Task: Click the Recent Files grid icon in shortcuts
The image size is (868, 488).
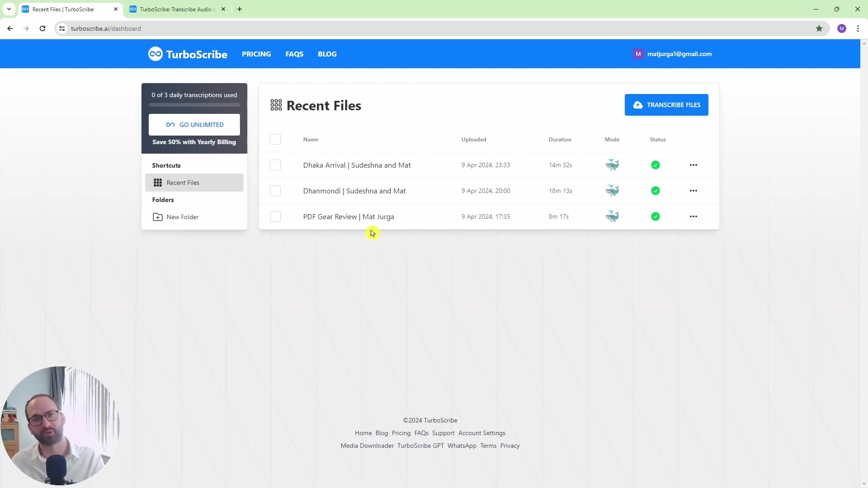Action: [157, 183]
